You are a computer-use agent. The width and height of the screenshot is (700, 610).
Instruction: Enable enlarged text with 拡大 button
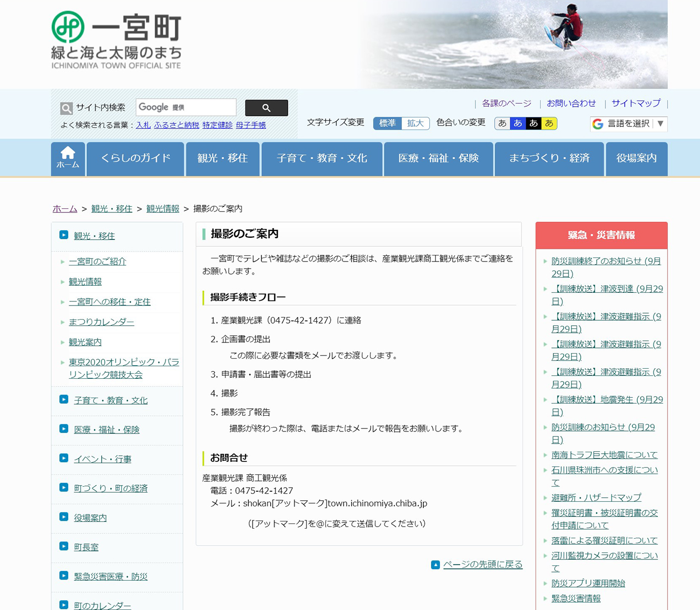(416, 123)
